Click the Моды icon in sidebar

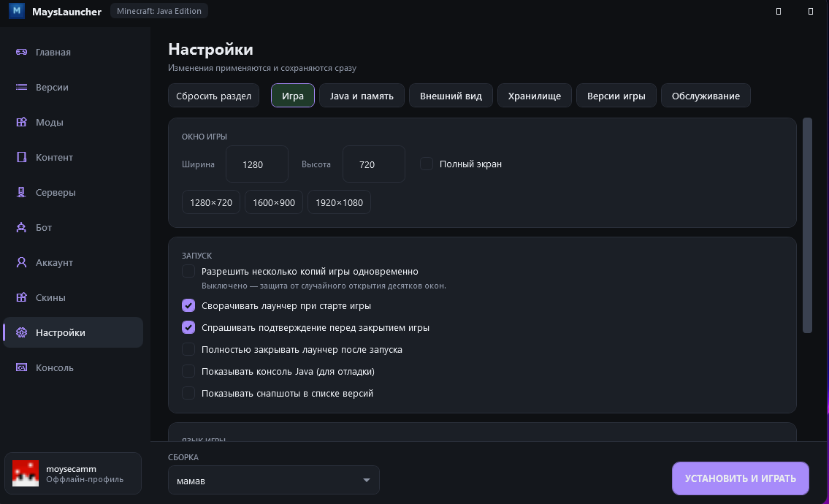coord(21,122)
